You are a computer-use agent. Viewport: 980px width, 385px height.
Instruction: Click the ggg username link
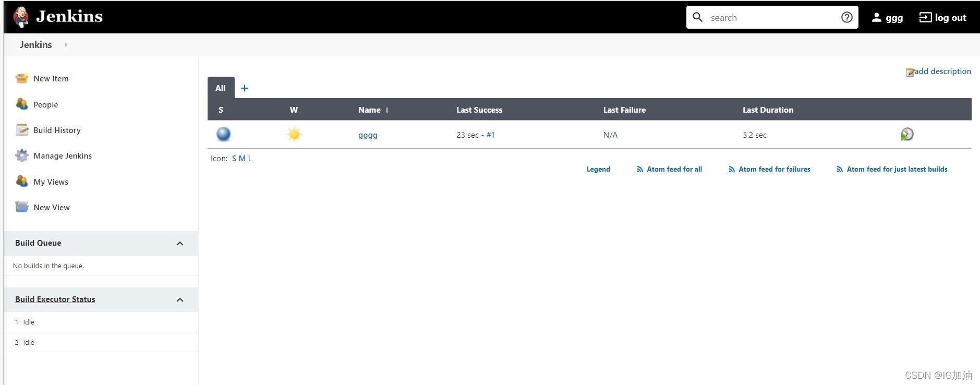pyautogui.click(x=894, y=18)
